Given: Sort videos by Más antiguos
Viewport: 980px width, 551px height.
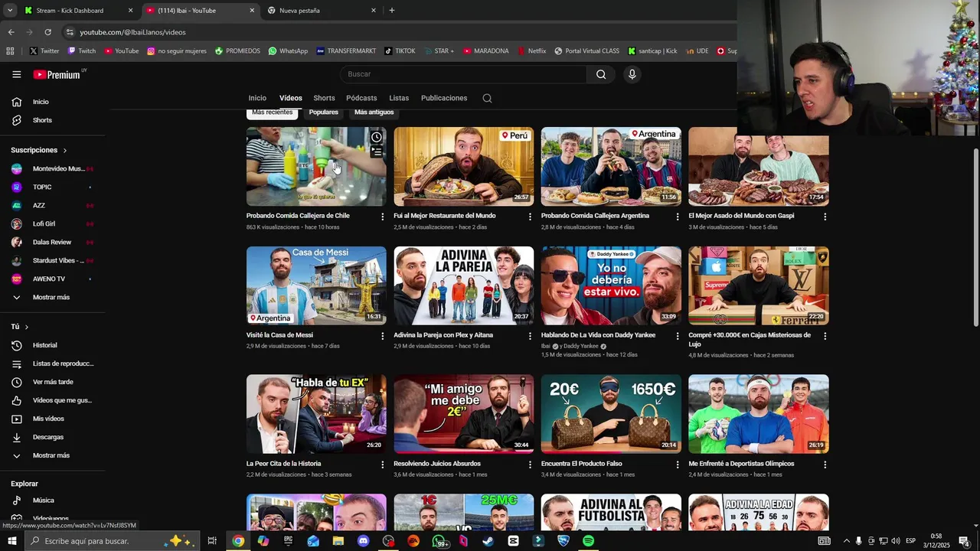Looking at the screenshot, I should point(374,112).
